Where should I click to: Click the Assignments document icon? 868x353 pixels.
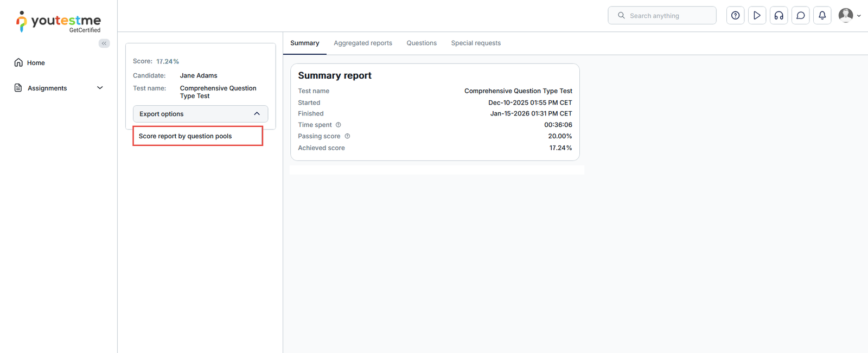click(18, 88)
